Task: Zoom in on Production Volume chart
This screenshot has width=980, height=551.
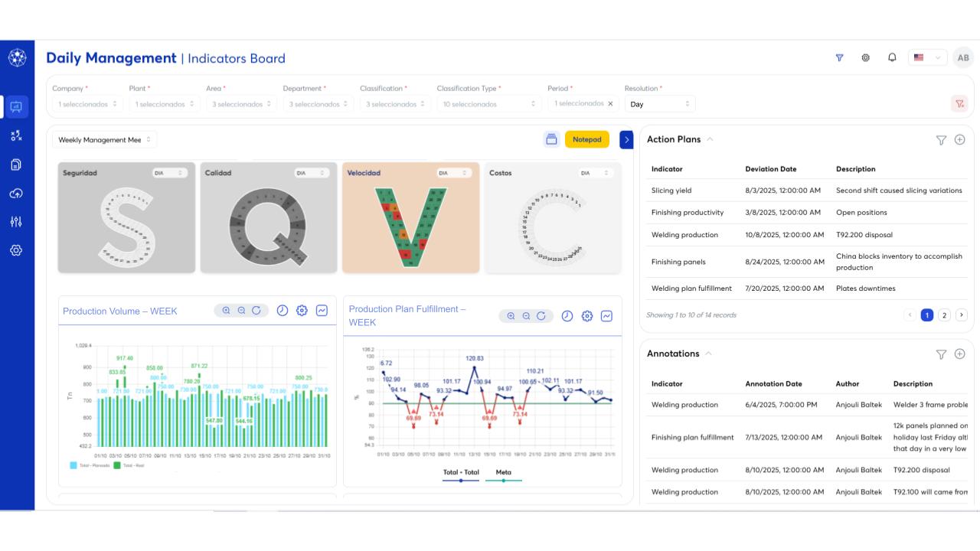Action: 227,311
